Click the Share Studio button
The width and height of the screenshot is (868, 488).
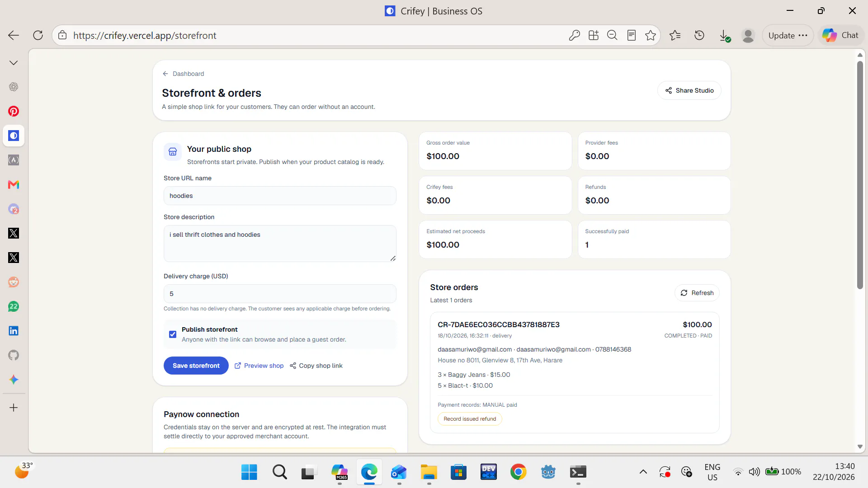click(689, 90)
